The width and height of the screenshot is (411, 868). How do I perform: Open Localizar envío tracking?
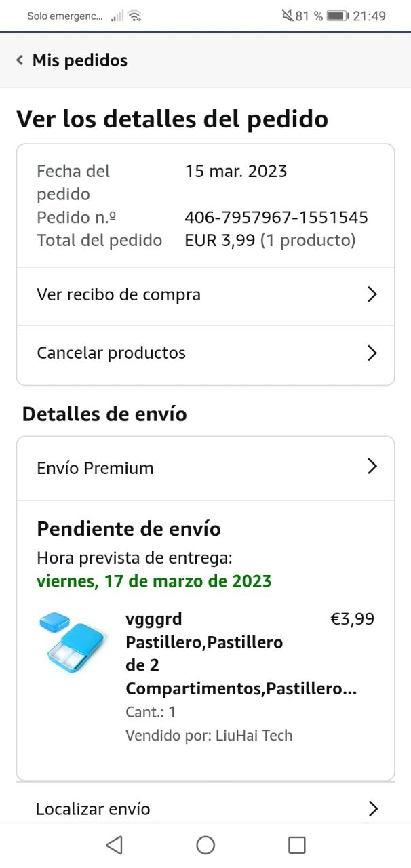(206, 808)
